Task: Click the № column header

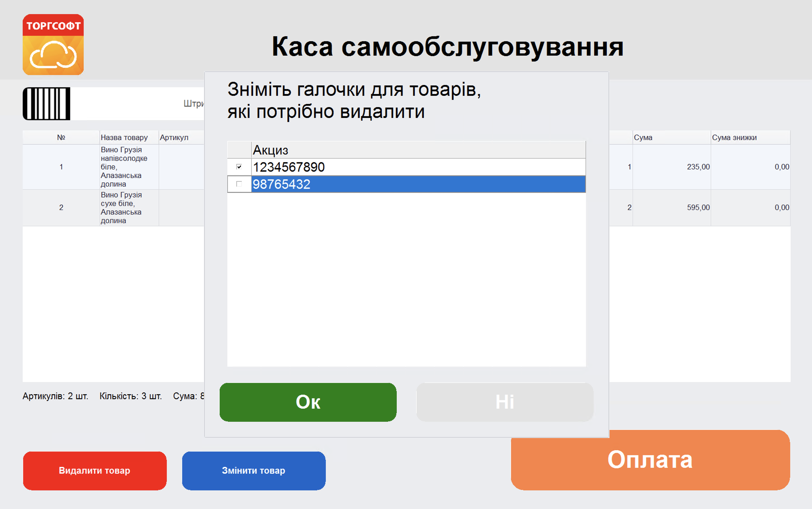Action: click(x=61, y=137)
